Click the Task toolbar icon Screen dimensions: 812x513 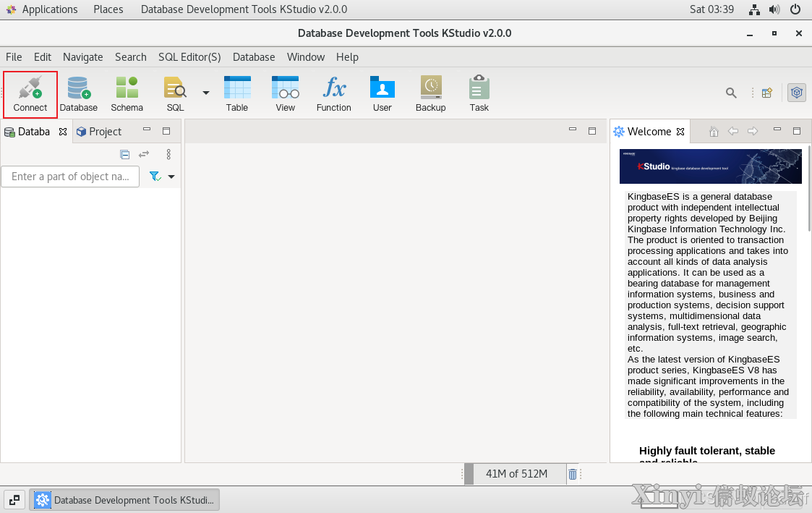coord(479,94)
